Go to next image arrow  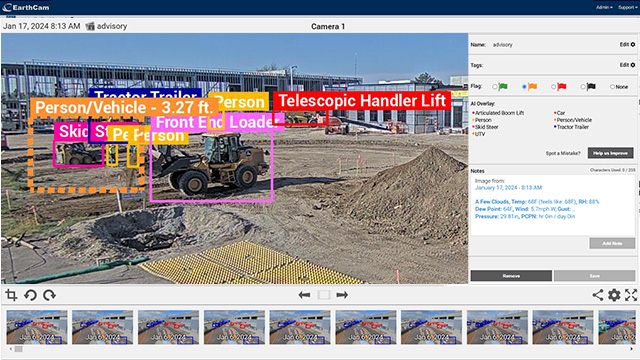[342, 295]
